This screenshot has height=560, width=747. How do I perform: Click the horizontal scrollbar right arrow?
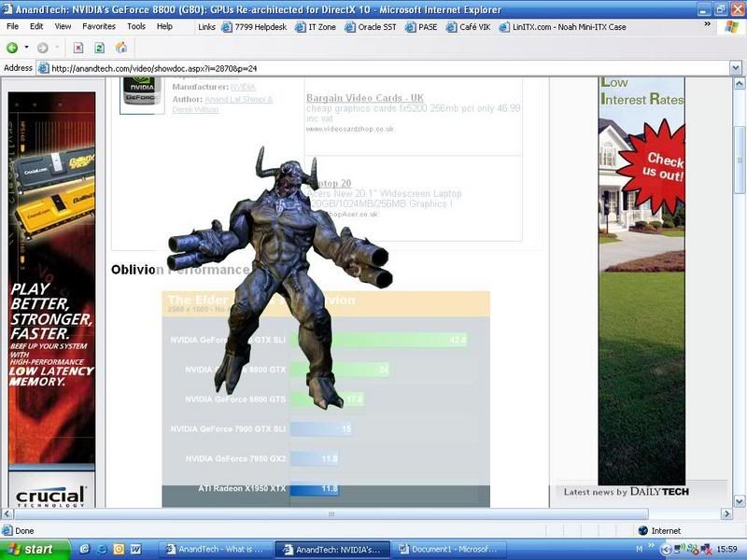pos(726,514)
